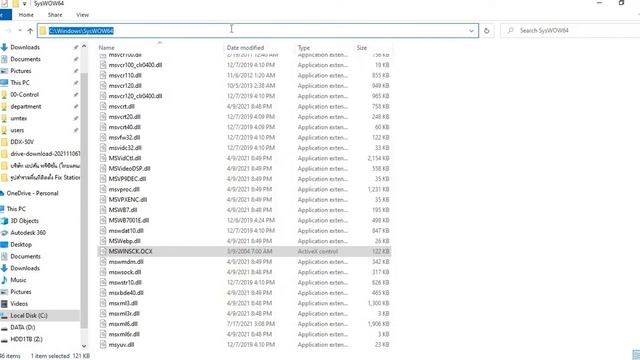This screenshot has width=640, height=360.
Task: Open department folder in sidebar
Action: [x=26, y=107]
